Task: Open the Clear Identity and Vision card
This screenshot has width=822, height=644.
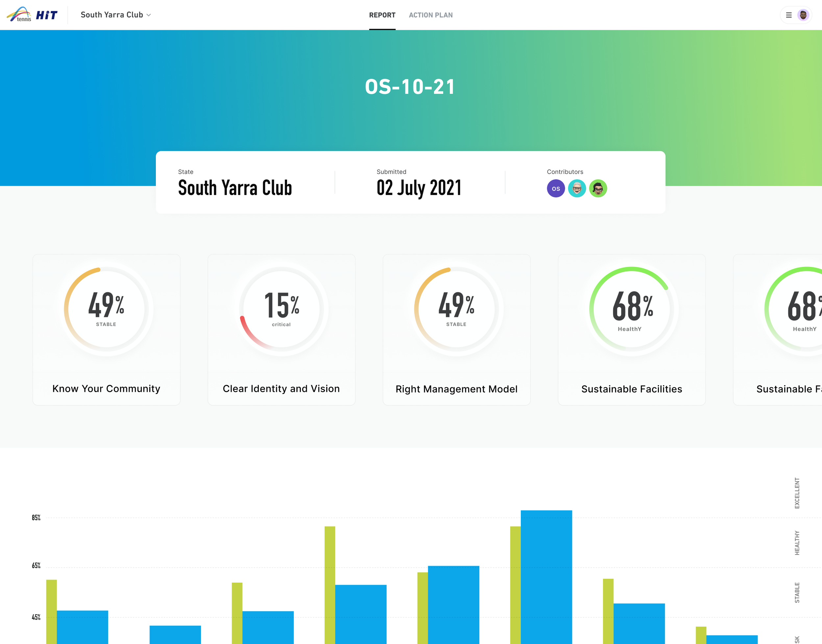Action: tap(281, 388)
